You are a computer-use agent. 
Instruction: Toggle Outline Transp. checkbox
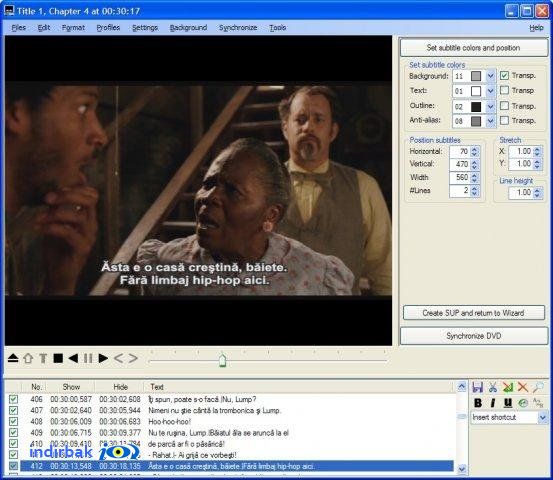click(504, 105)
